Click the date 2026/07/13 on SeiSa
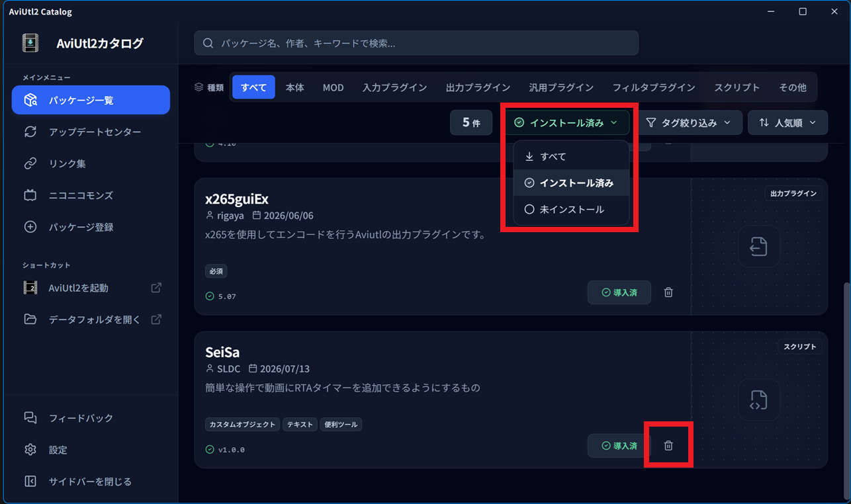This screenshot has height=504, width=851. pyautogui.click(x=285, y=369)
